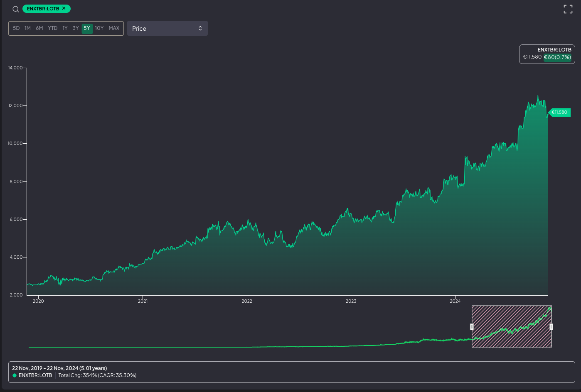Image resolution: width=581 pixels, height=392 pixels.
Task: Select the 1M time range
Action: pyautogui.click(x=28, y=28)
